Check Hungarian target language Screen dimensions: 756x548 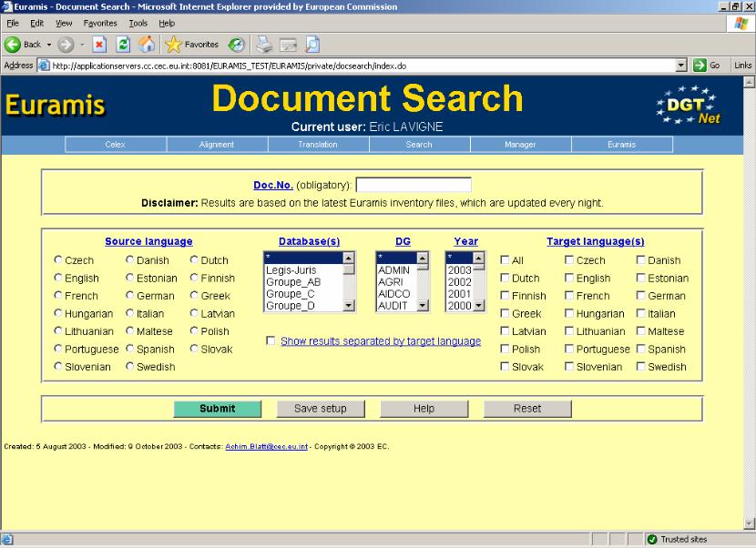click(569, 313)
